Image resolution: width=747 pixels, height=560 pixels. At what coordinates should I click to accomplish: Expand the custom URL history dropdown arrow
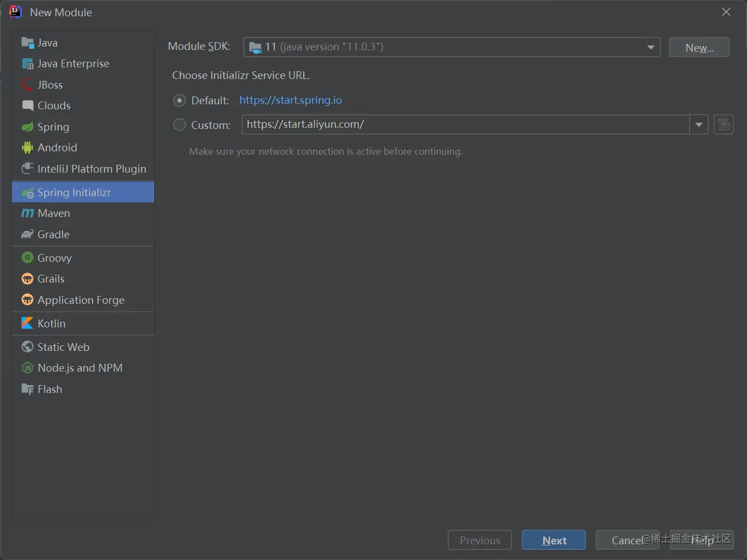tap(699, 124)
